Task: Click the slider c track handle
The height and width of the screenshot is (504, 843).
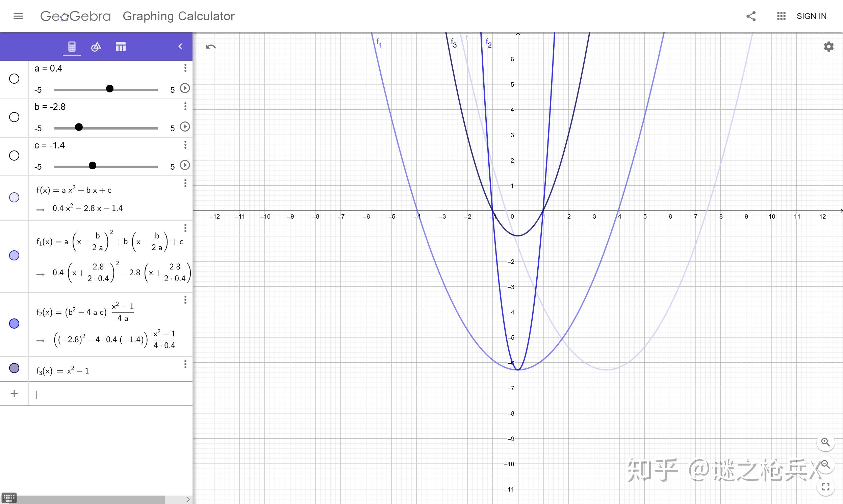Action: [93, 166]
